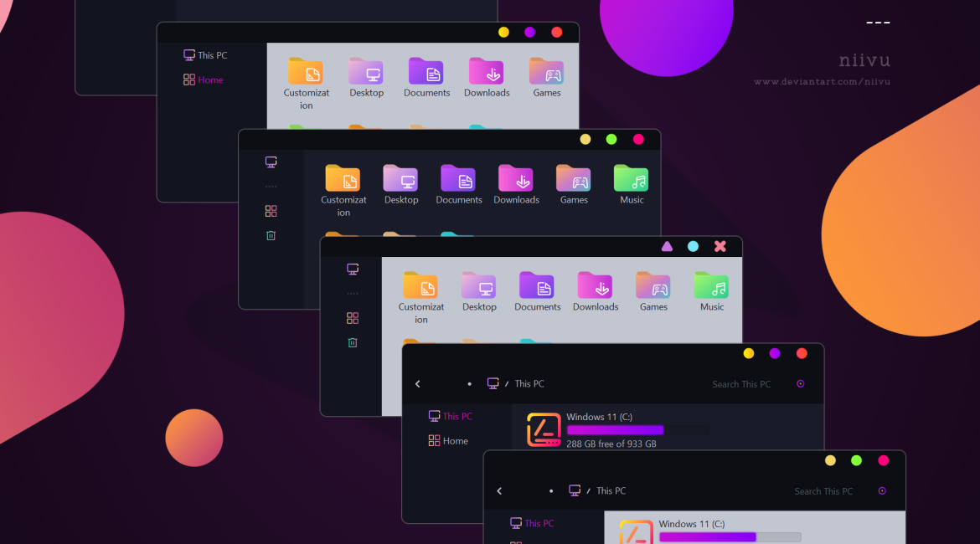Click This PC breadcrumb in the purple-button address bar
Image resolution: width=980 pixels, height=544 pixels.
(x=529, y=384)
